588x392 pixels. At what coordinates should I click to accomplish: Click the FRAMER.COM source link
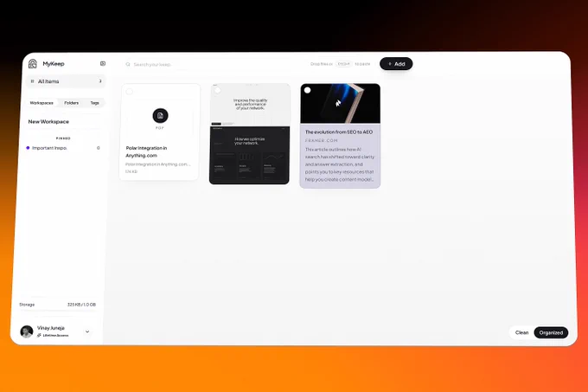(322, 141)
